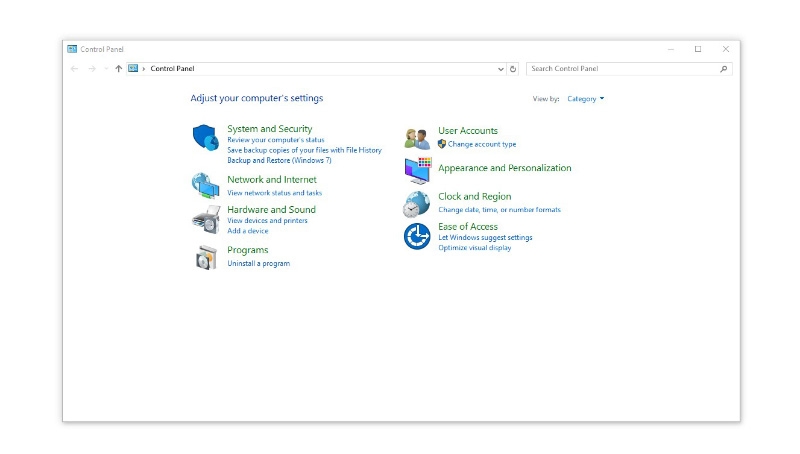Open Save backup copies with File History
800x454 pixels.
point(304,150)
